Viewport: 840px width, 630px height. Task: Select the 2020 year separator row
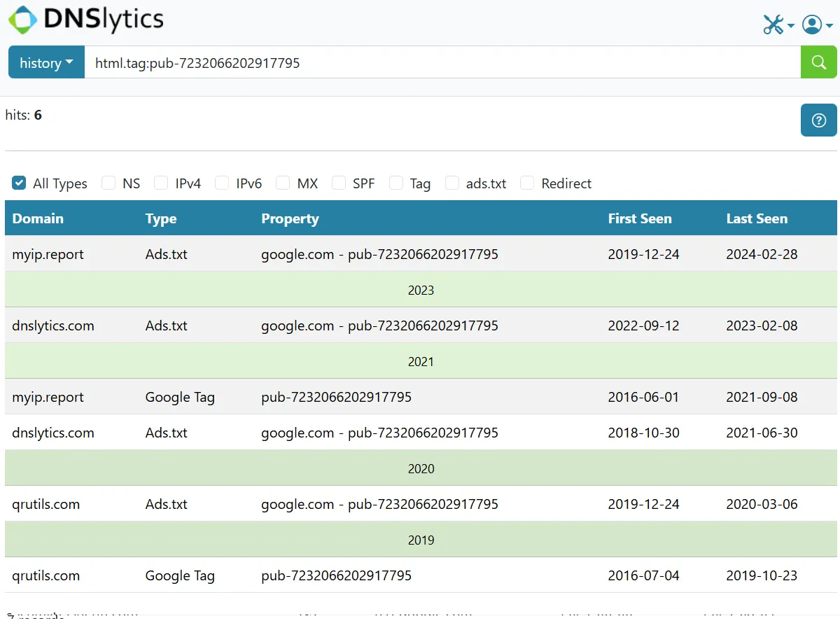tap(421, 468)
